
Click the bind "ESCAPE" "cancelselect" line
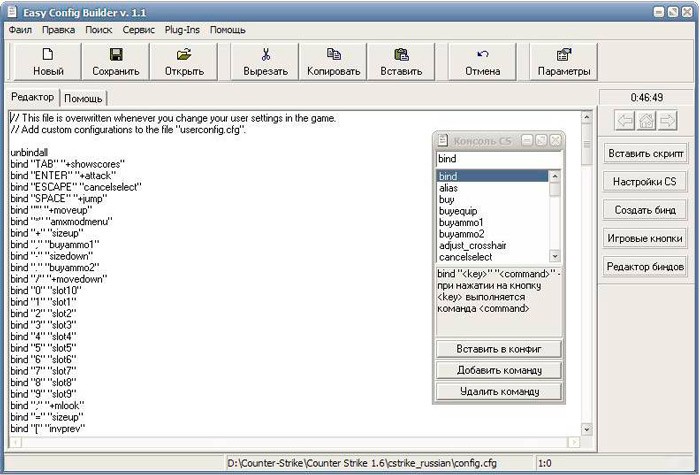pos(75,187)
